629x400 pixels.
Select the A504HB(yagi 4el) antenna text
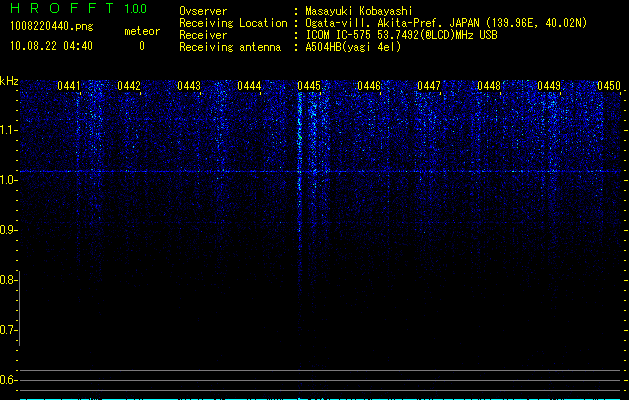click(353, 47)
